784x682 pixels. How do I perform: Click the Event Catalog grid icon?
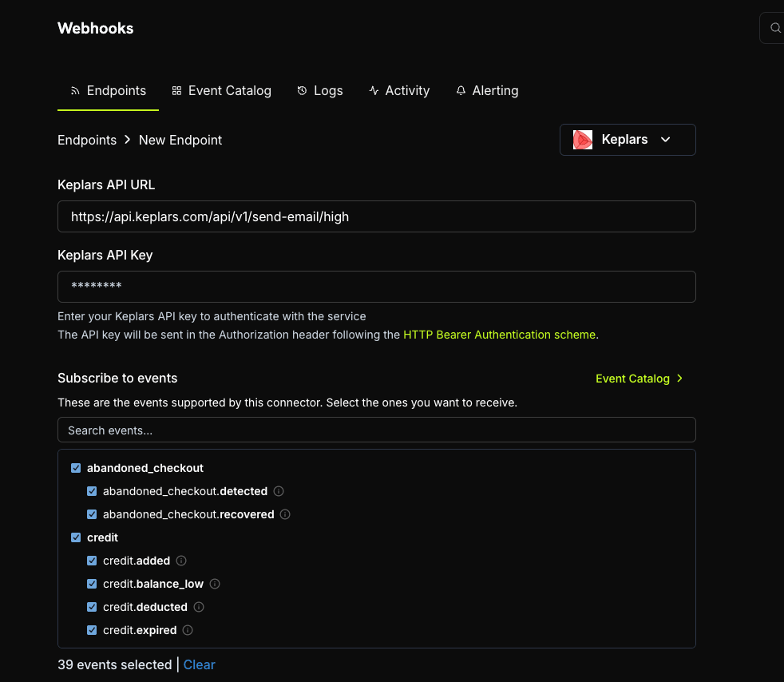pos(176,90)
